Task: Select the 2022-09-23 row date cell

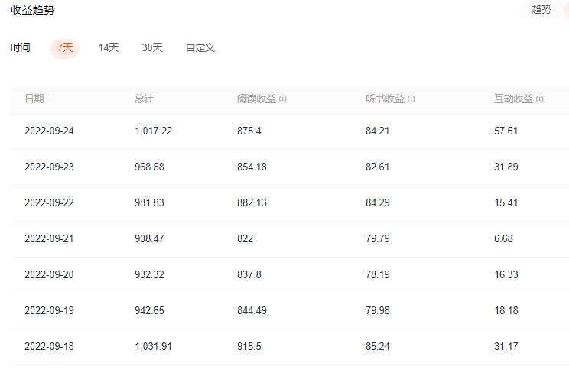Action: tap(49, 167)
